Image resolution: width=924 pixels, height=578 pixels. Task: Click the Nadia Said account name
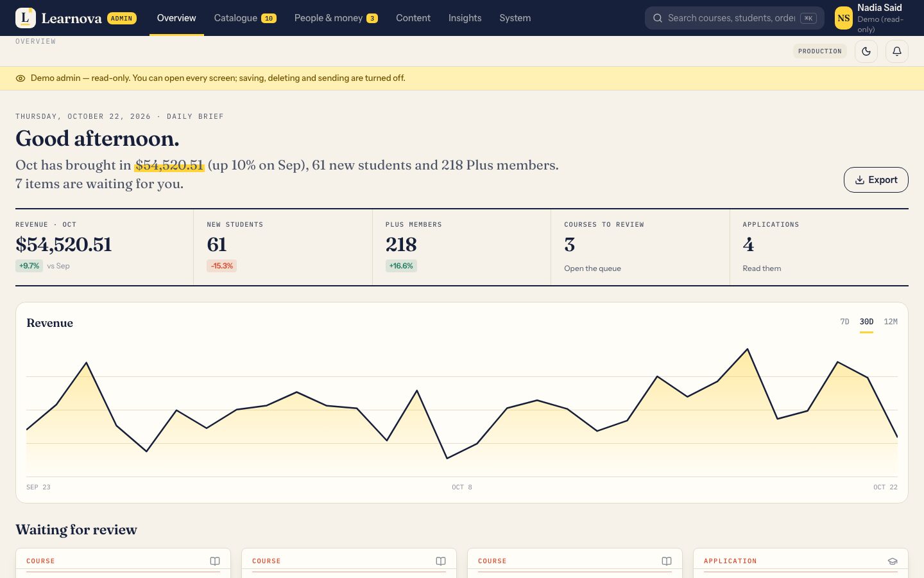click(880, 8)
